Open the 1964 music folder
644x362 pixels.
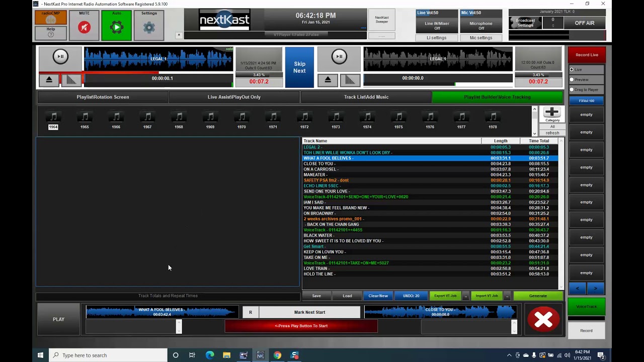[x=53, y=121]
